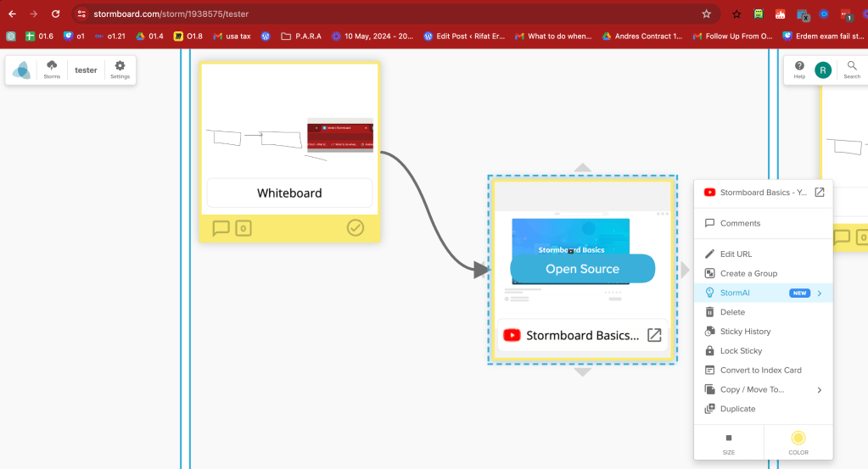Click the up connector arrow above the sticky

[x=582, y=168]
